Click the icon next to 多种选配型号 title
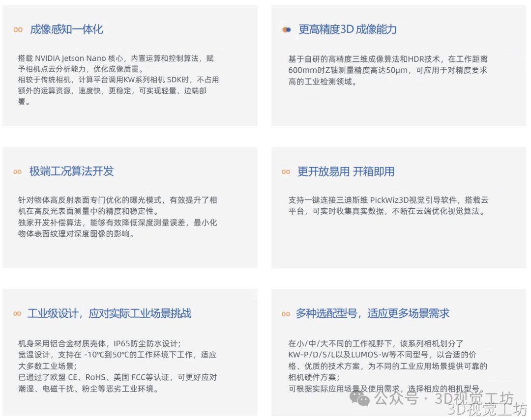The width and height of the screenshot is (531, 420). tap(286, 313)
